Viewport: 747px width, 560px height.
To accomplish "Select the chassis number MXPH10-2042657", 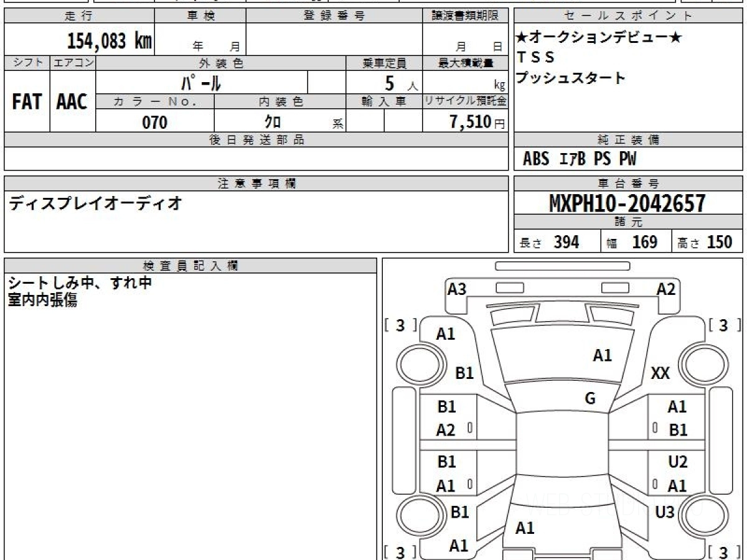I will coord(627,203).
